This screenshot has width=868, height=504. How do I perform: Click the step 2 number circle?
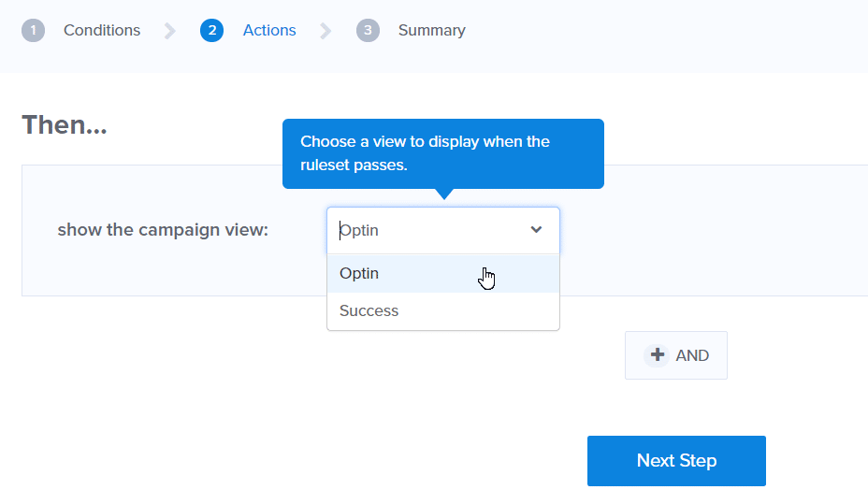[211, 31]
